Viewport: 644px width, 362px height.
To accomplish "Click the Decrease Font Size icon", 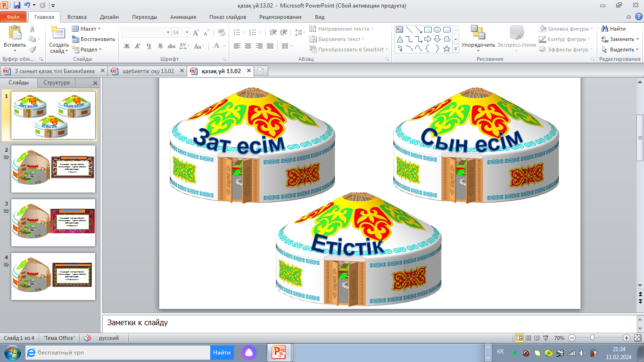I will click(x=206, y=33).
